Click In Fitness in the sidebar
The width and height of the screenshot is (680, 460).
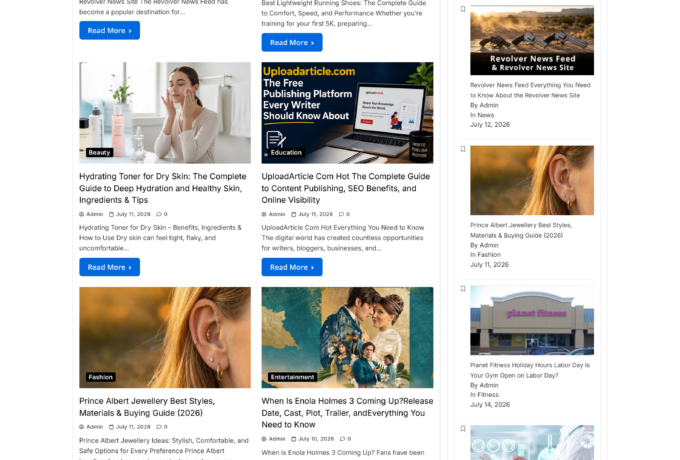pos(484,395)
